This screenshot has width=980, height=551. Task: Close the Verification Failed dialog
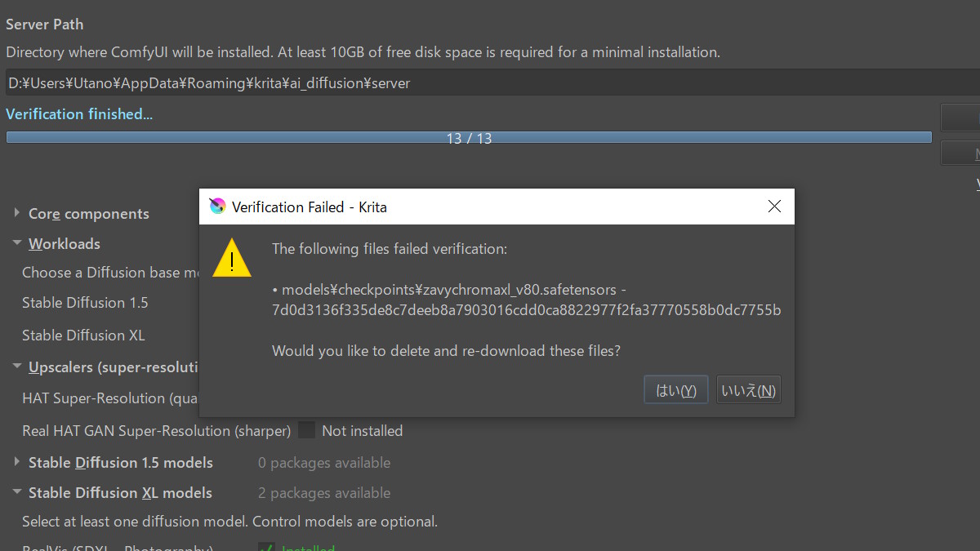774,207
